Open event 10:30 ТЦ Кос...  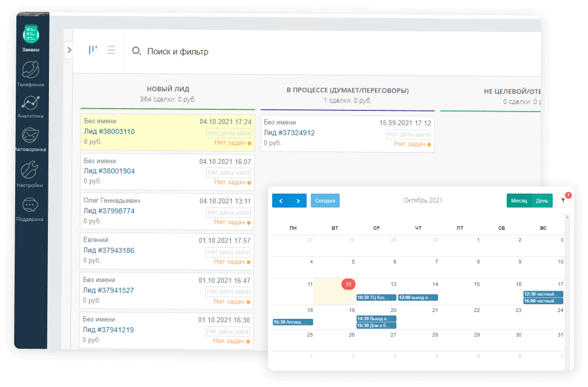[x=376, y=297]
